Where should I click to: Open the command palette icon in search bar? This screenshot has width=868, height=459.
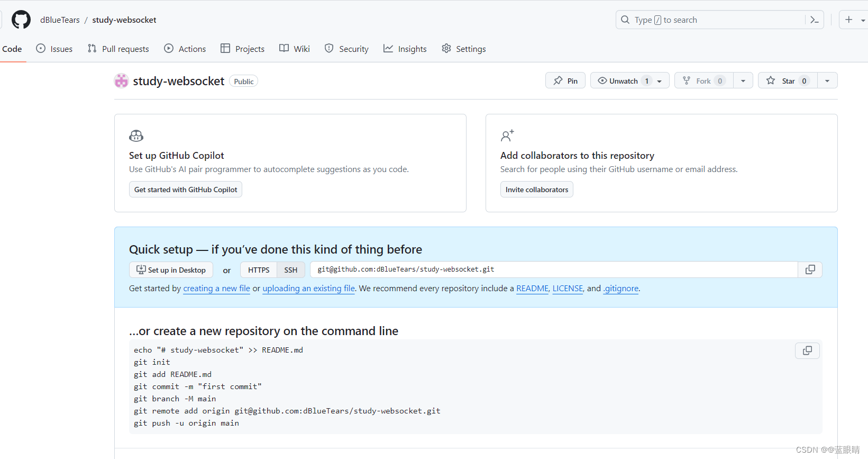[x=815, y=20]
